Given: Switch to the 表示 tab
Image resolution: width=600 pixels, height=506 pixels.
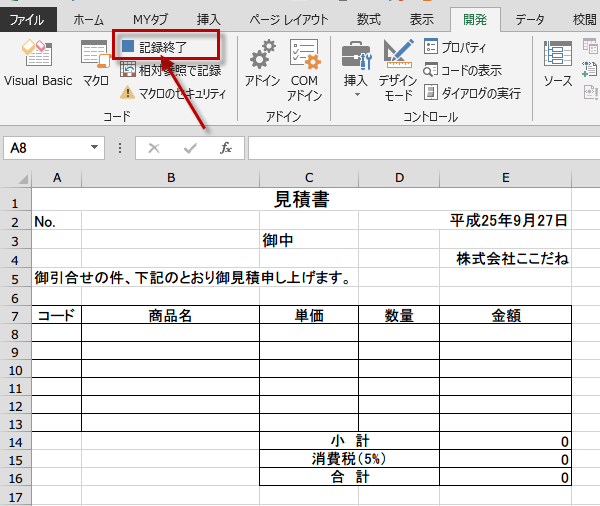Looking at the screenshot, I should pos(422,20).
